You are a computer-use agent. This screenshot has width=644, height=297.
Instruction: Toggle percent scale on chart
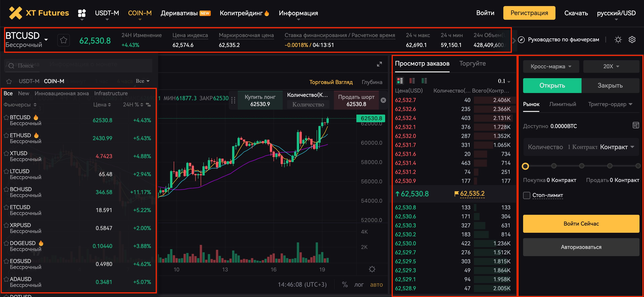tap(345, 284)
